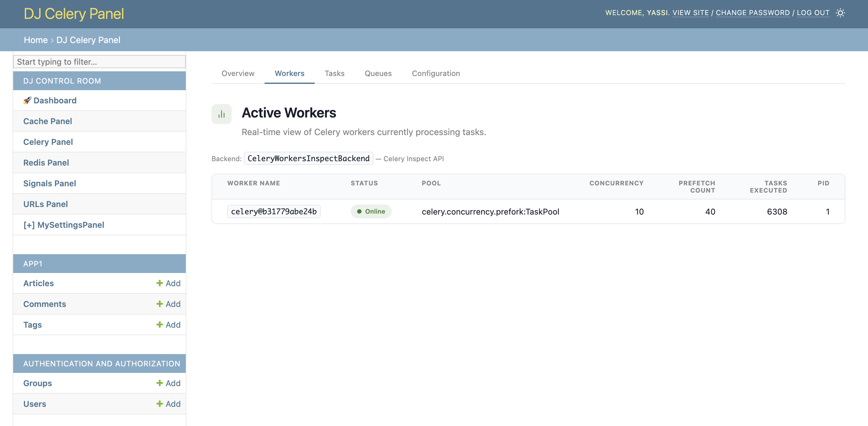The image size is (868, 426).
Task: Click the prefetch count value 40
Action: (710, 211)
